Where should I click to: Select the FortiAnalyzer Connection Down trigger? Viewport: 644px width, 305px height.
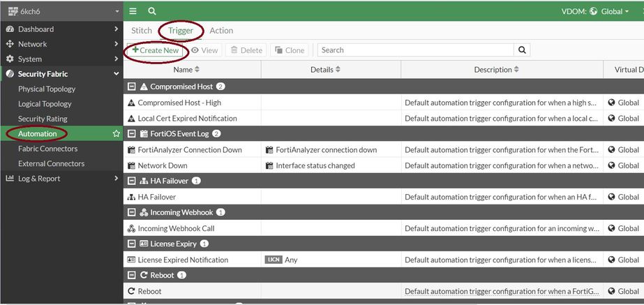[x=190, y=150]
